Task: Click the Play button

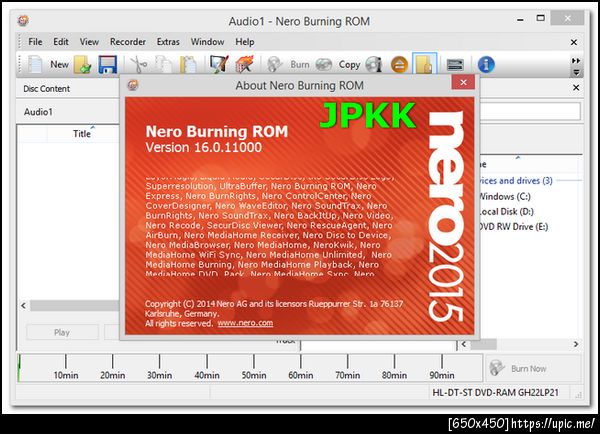Action: (62, 332)
